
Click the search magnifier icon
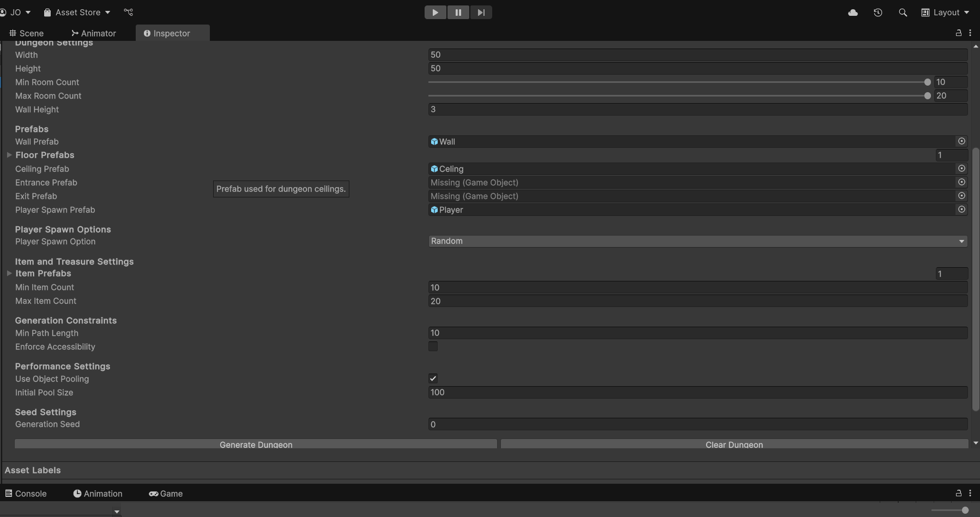pyautogui.click(x=903, y=13)
